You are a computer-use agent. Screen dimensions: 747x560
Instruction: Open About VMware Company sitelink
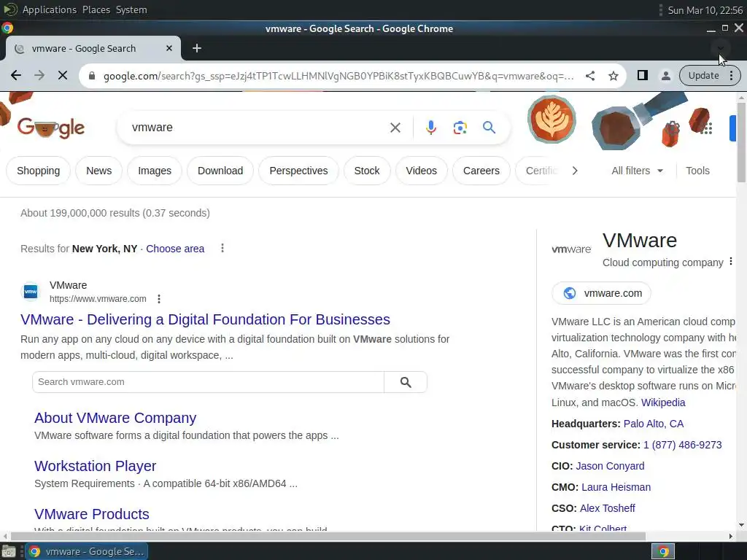coord(115,418)
